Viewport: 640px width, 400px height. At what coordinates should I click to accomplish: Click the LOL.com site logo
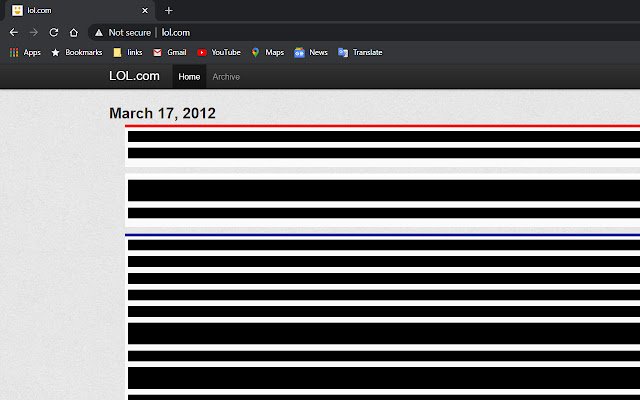[x=134, y=76]
